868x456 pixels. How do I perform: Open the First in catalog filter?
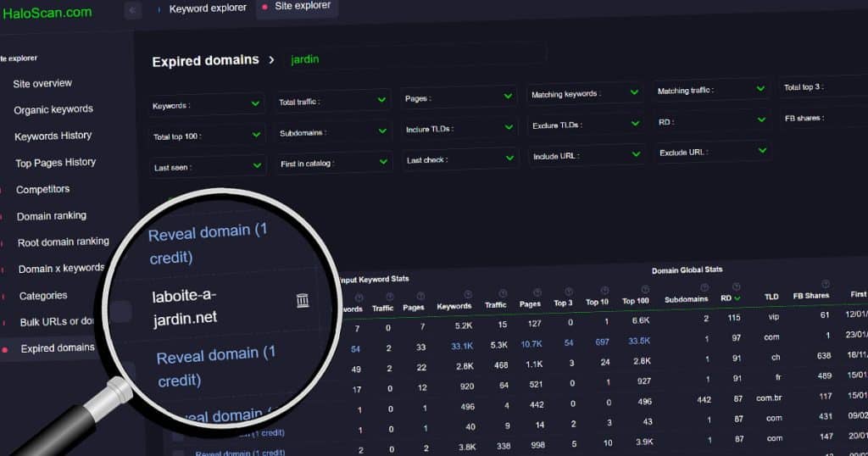(x=334, y=164)
